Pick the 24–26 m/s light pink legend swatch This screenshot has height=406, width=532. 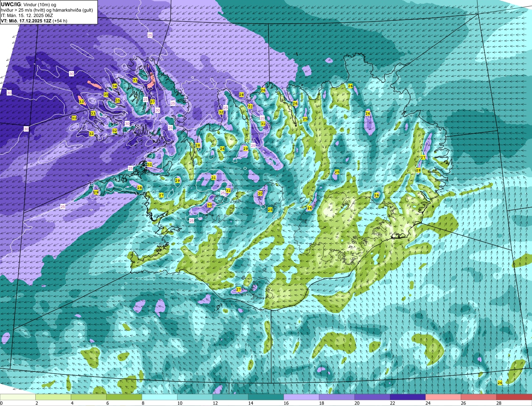(443, 397)
